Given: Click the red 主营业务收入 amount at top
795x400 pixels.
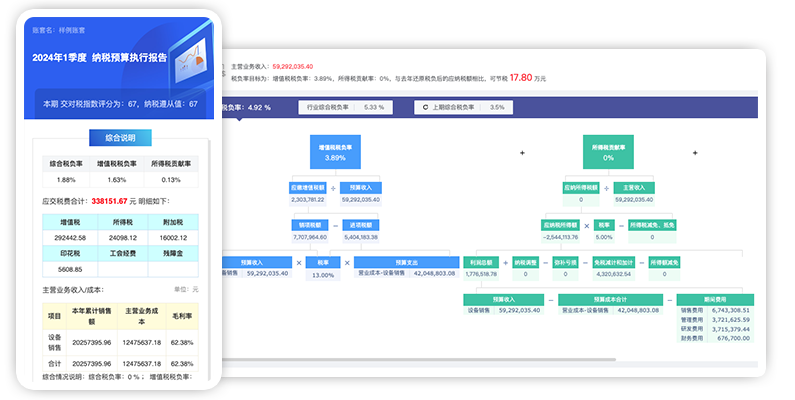Looking at the screenshot, I should coord(293,66).
